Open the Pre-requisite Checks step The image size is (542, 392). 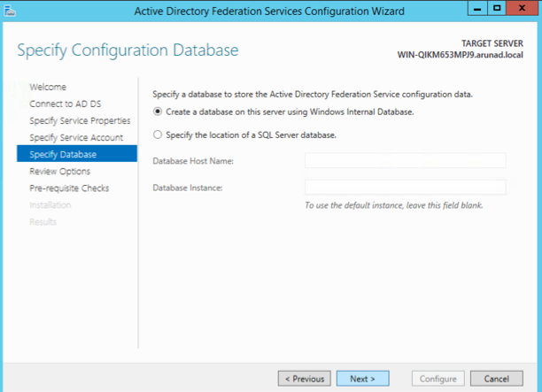(x=69, y=188)
